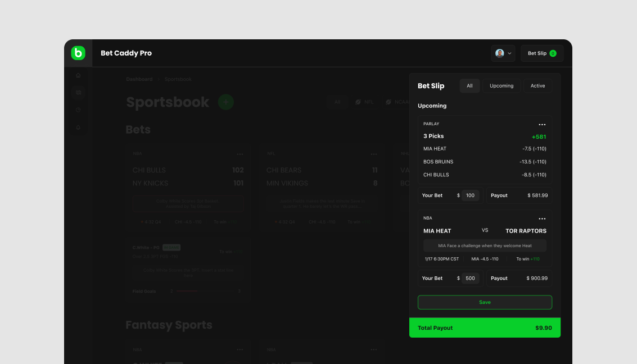Open the history clock sidebar icon
Image resolution: width=637 pixels, height=364 pixels.
tap(78, 110)
